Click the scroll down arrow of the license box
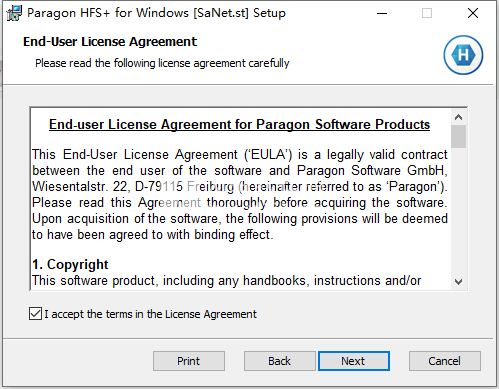 point(458,282)
